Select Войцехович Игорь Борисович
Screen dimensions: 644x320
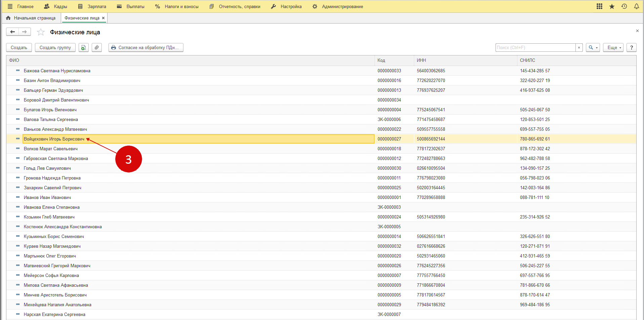click(x=54, y=139)
